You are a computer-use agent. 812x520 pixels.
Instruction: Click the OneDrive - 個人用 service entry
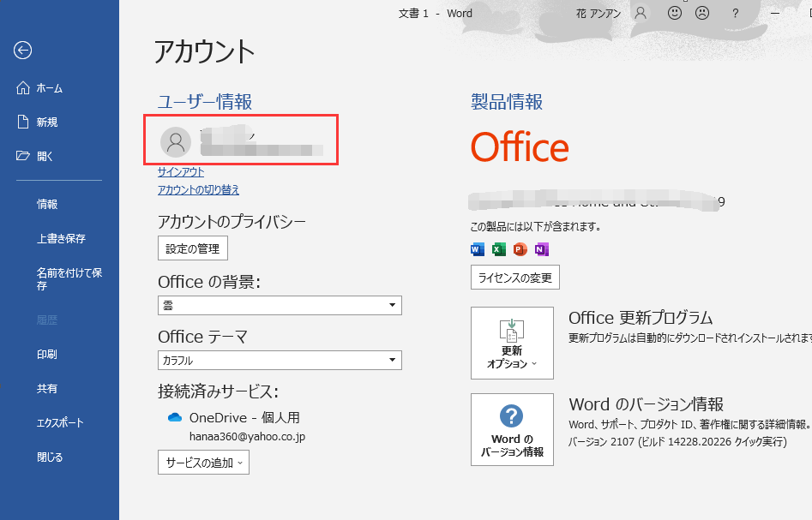point(244,417)
